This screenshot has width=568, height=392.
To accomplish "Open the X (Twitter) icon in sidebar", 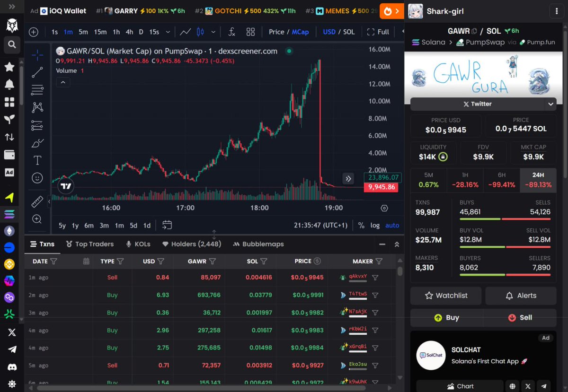I will click(12, 332).
